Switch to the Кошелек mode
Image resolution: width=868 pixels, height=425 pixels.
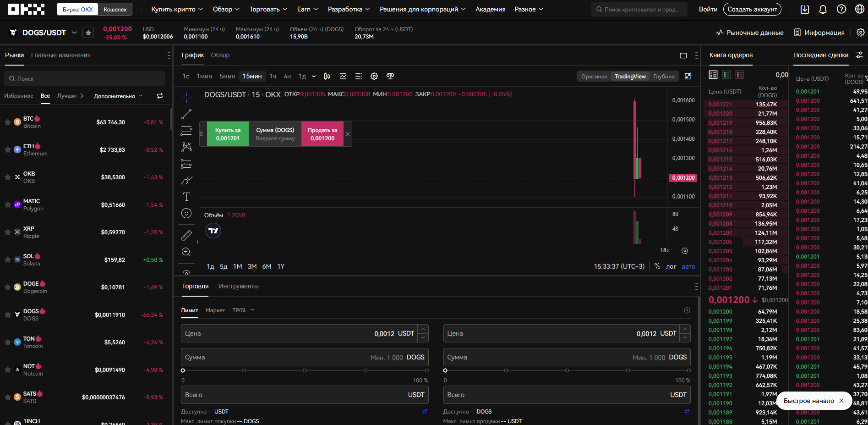115,9
